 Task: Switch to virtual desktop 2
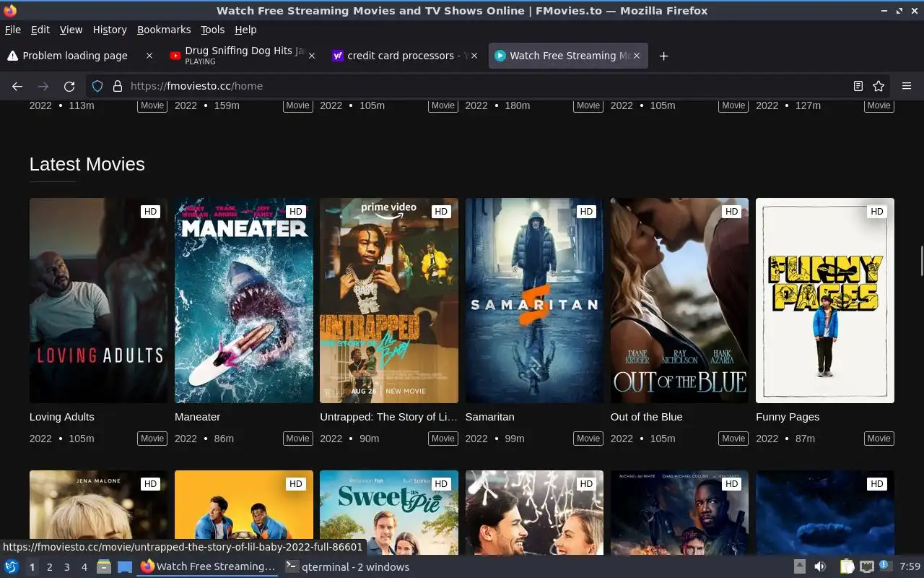[x=50, y=567]
